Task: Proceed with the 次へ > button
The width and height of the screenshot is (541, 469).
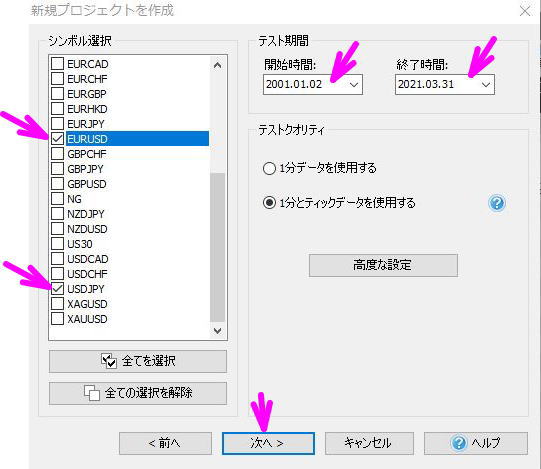Action: click(x=268, y=443)
